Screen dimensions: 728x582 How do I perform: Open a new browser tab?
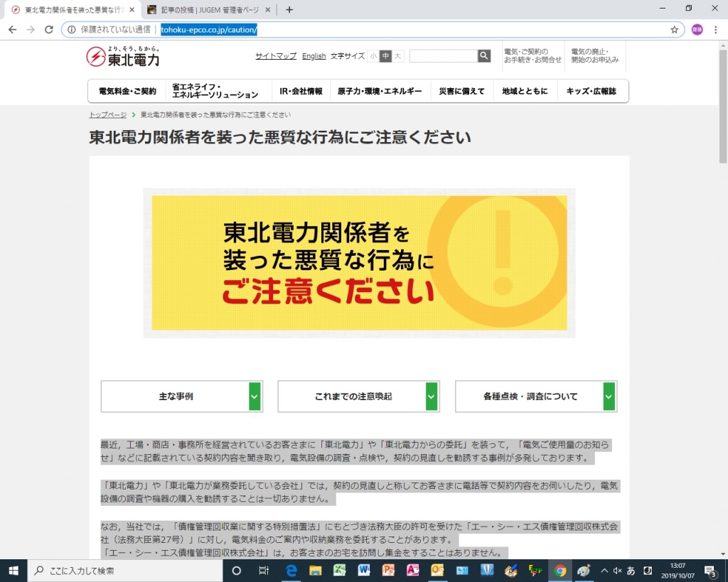click(289, 9)
